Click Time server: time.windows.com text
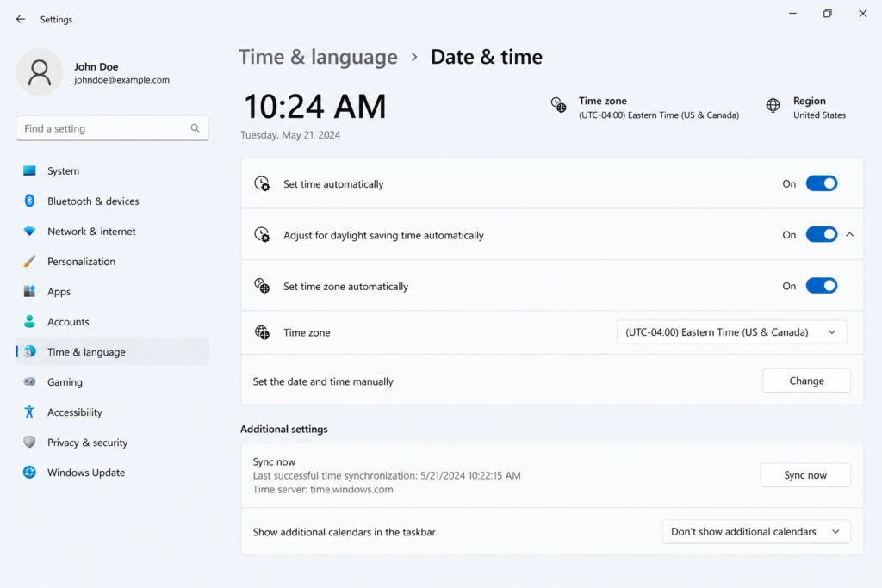882x588 pixels. 323,489
